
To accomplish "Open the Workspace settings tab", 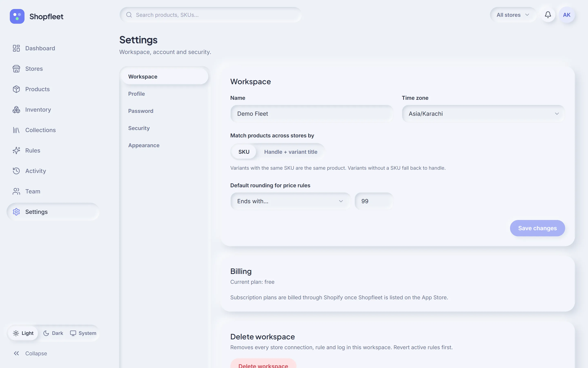I will (x=165, y=77).
